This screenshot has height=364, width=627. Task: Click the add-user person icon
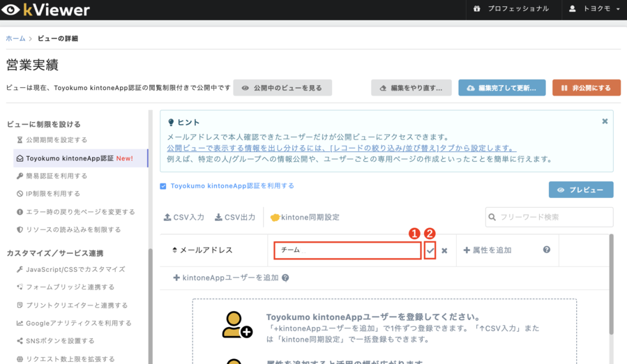237,324
